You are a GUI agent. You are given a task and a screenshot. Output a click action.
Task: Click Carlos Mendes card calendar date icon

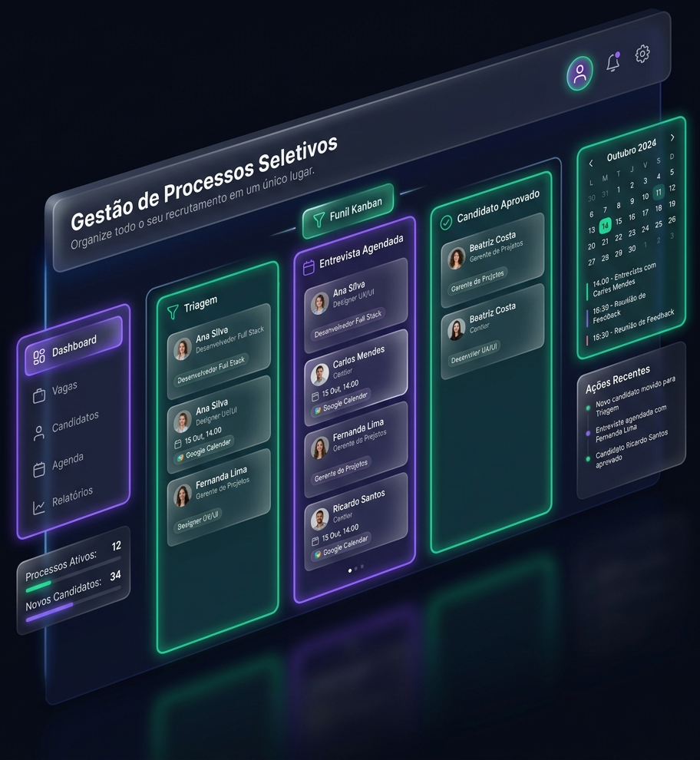[315, 396]
